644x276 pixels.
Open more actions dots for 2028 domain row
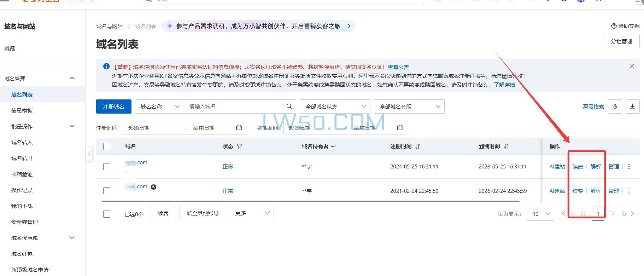point(629,167)
